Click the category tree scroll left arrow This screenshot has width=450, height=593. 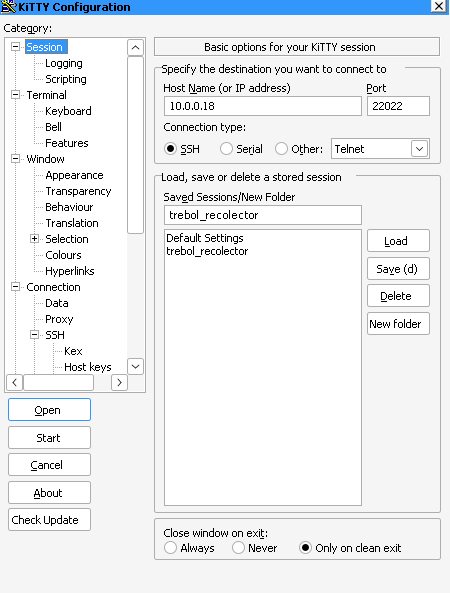[x=14, y=382]
